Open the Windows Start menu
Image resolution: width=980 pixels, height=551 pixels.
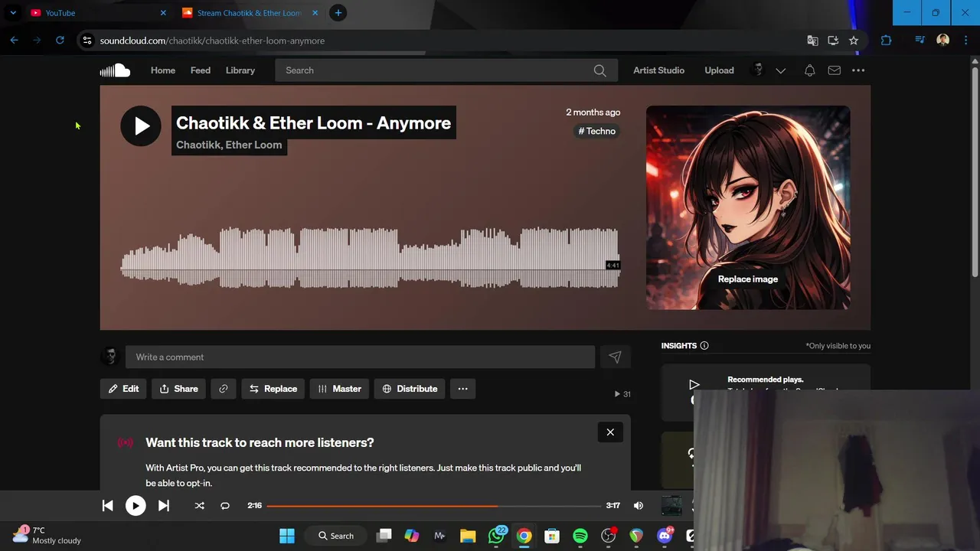tap(287, 536)
